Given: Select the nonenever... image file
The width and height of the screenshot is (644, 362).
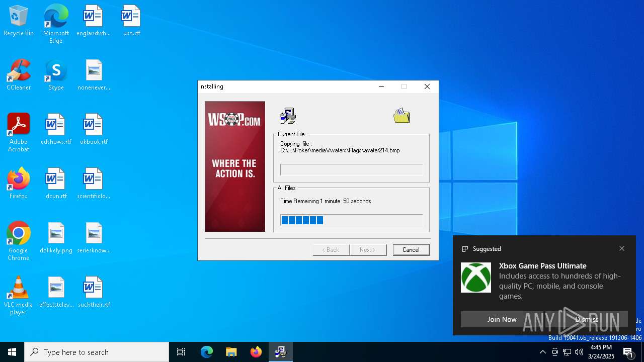Looking at the screenshot, I should [94, 74].
